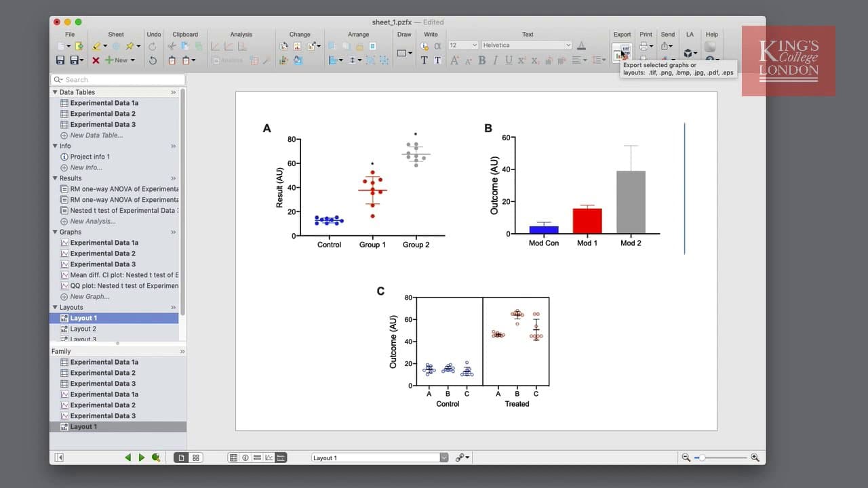The height and width of the screenshot is (488, 868).
Task: Switch to single-page view toggle
Action: [x=181, y=457]
